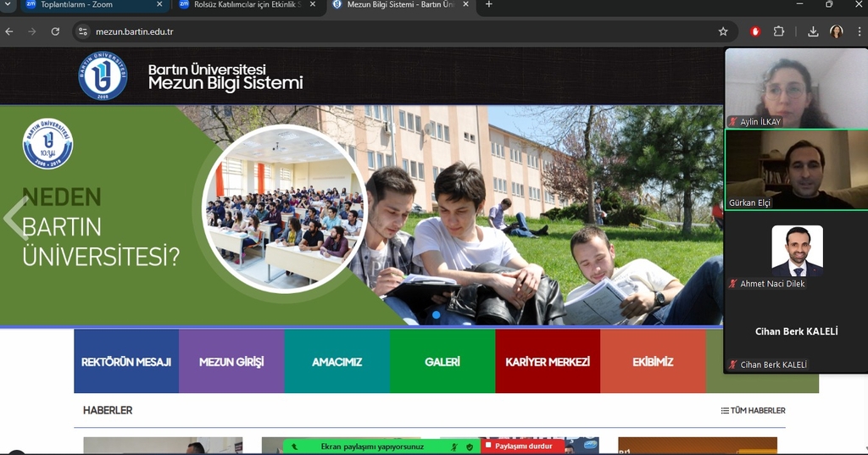Reload the Mezun Bilgi Sistemi page
868x455 pixels.
[55, 31]
